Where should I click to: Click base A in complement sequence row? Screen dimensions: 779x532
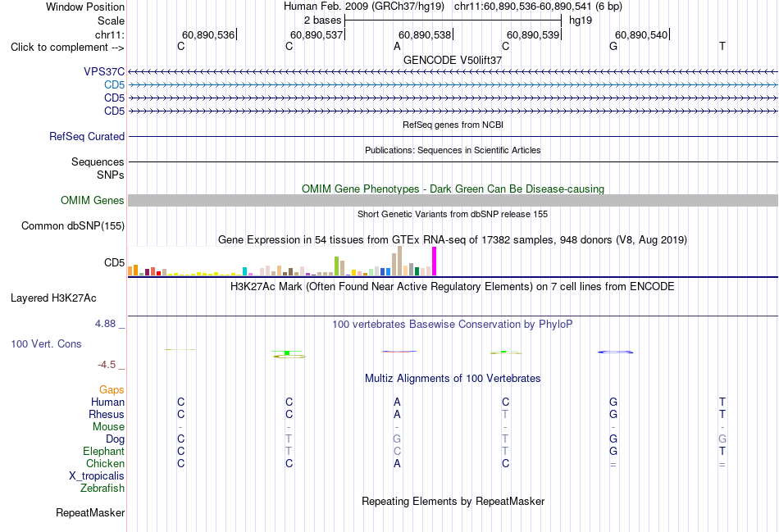coord(397,46)
